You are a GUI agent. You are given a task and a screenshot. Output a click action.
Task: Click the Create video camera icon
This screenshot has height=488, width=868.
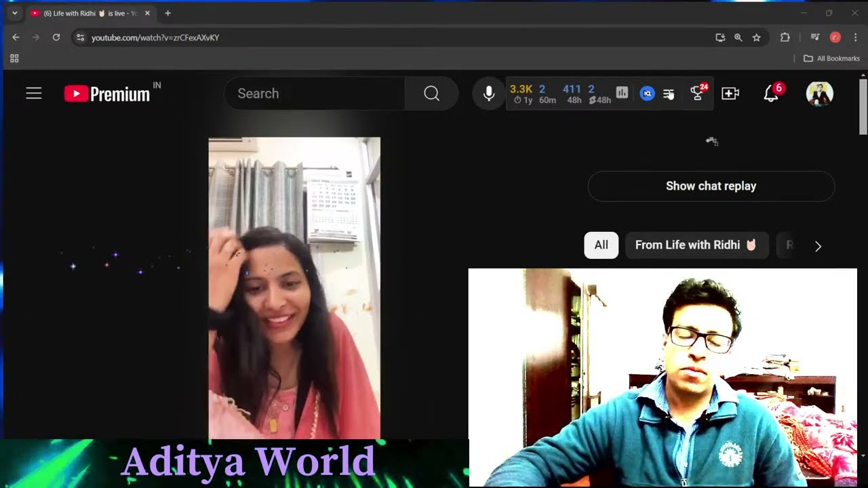point(730,94)
